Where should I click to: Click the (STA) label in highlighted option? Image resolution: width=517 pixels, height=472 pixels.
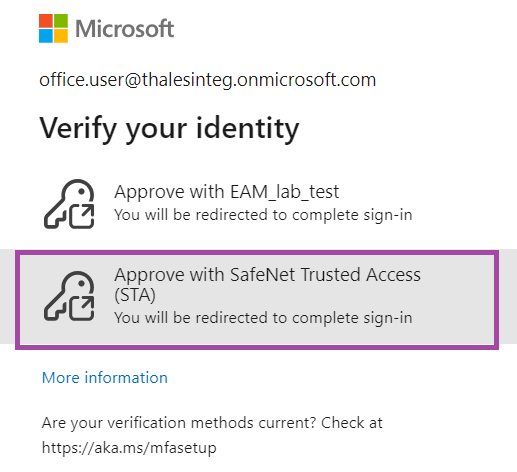[135, 295]
